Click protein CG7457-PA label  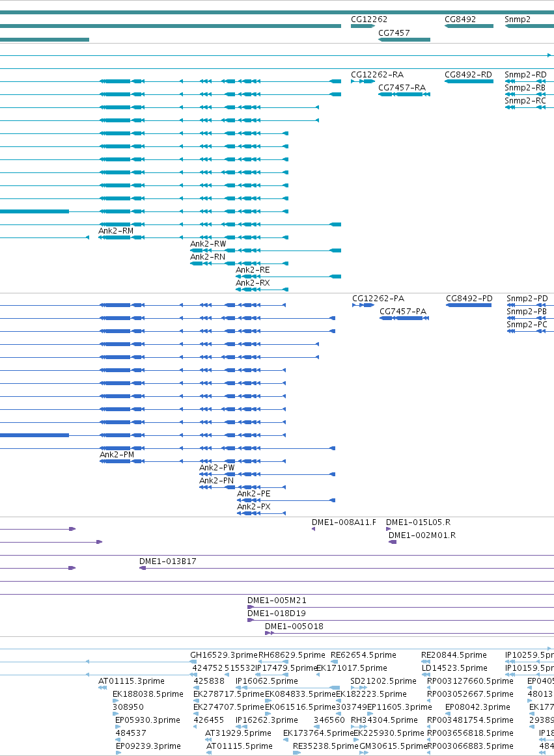click(x=403, y=312)
